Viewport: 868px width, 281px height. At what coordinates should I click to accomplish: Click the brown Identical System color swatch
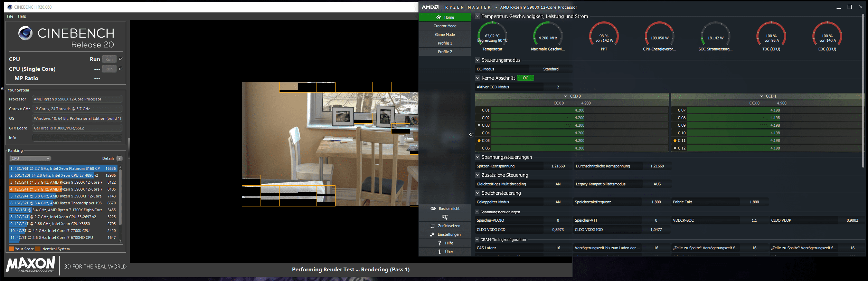coord(38,249)
